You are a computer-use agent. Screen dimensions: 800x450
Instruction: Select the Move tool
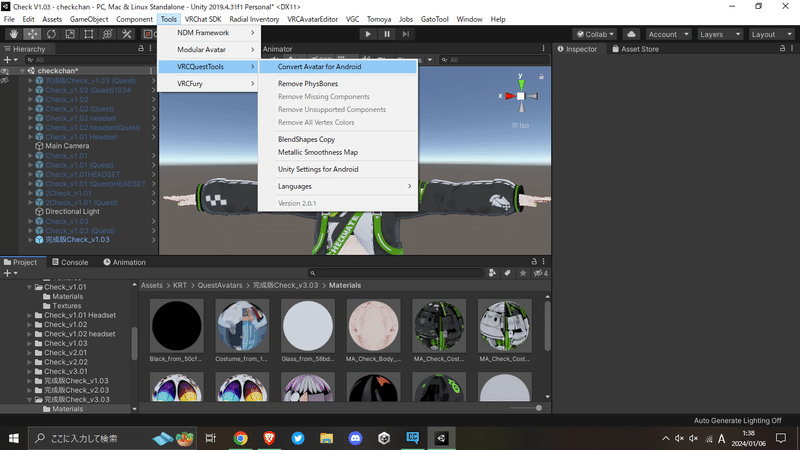point(32,34)
